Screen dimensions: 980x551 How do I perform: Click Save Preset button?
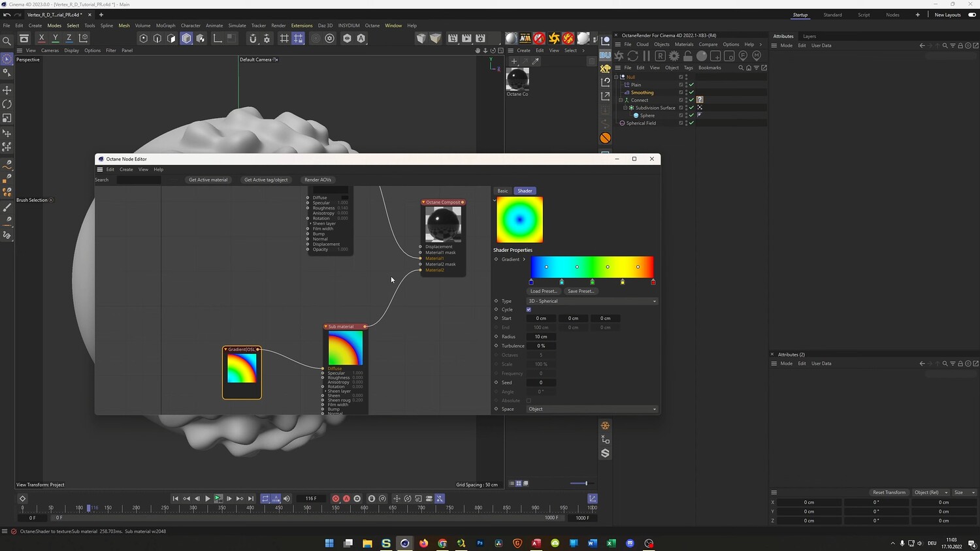(581, 291)
